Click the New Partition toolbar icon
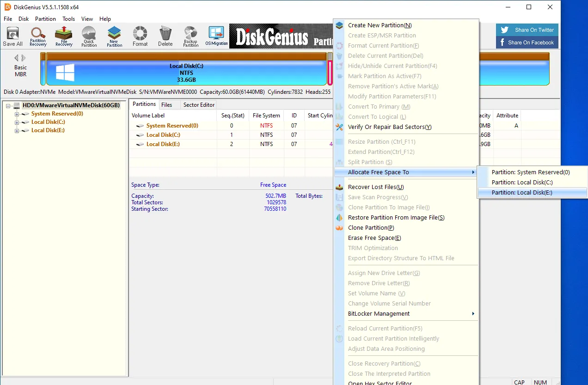Viewport: 588px width, 385px height. 114,37
